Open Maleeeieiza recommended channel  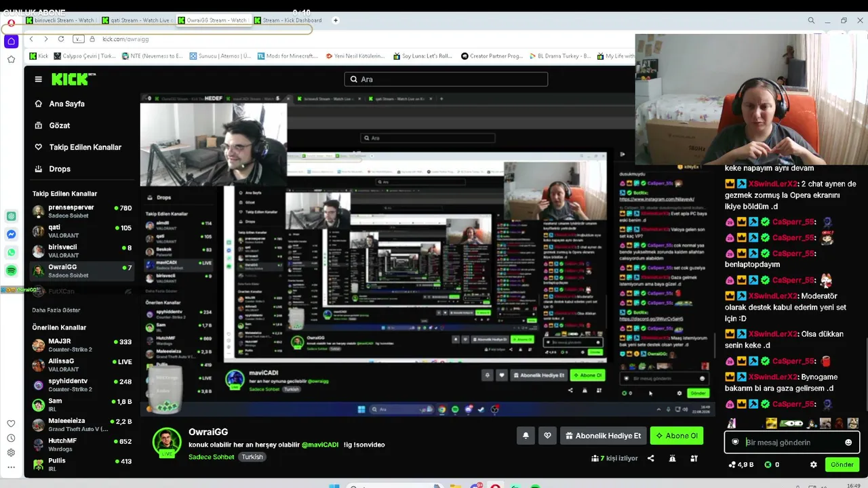point(82,425)
